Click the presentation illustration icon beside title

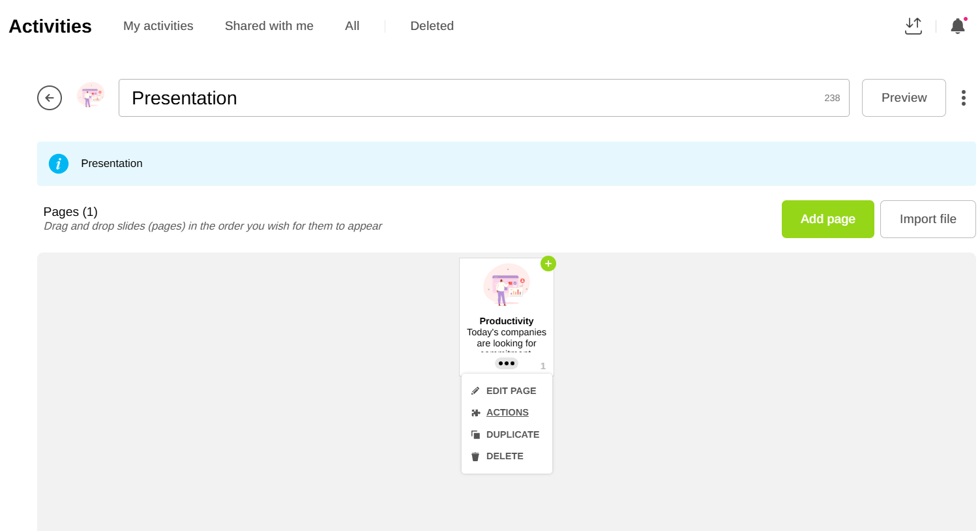pyautogui.click(x=91, y=95)
